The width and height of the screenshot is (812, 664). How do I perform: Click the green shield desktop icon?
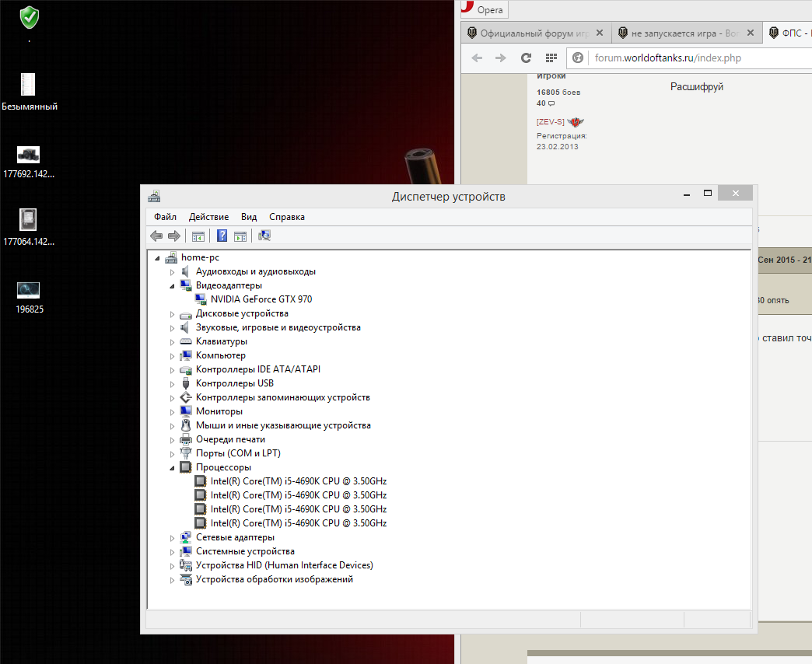pyautogui.click(x=30, y=16)
